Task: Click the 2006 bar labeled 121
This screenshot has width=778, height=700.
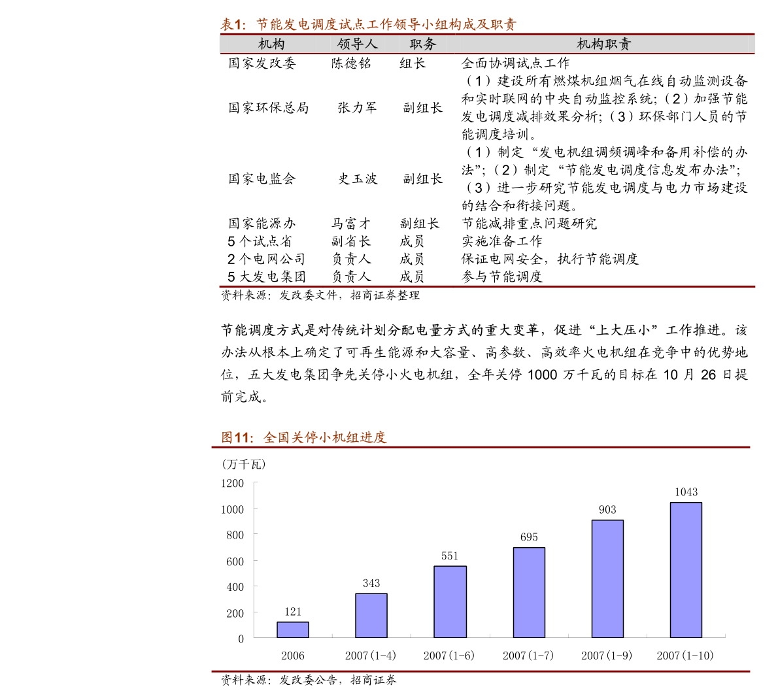Action: click(293, 629)
